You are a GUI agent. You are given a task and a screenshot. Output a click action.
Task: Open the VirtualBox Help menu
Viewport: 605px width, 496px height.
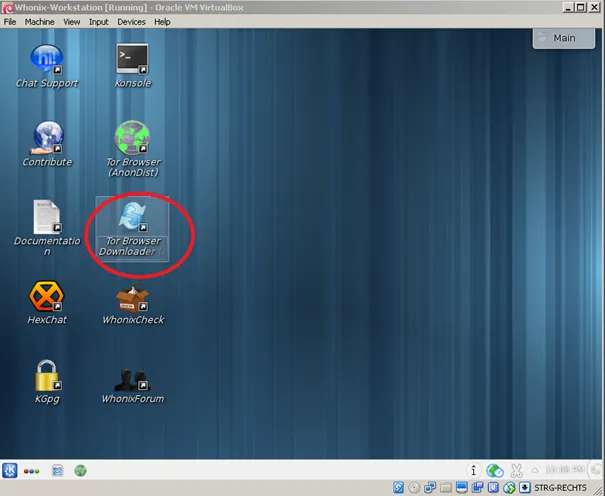tap(162, 22)
